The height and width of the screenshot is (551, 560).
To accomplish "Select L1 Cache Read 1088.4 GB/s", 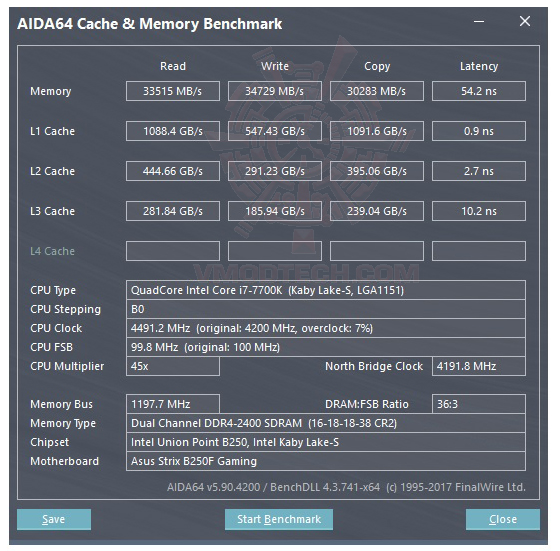I will coord(173,131).
